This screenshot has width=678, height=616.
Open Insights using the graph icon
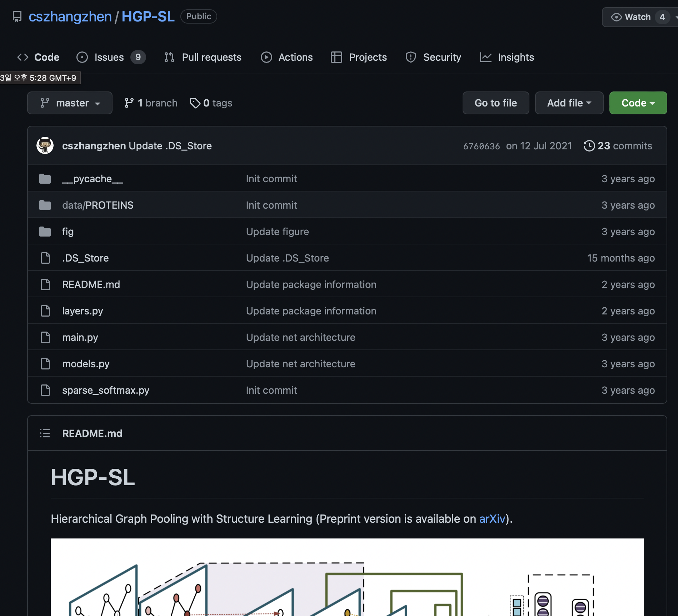pyautogui.click(x=486, y=57)
